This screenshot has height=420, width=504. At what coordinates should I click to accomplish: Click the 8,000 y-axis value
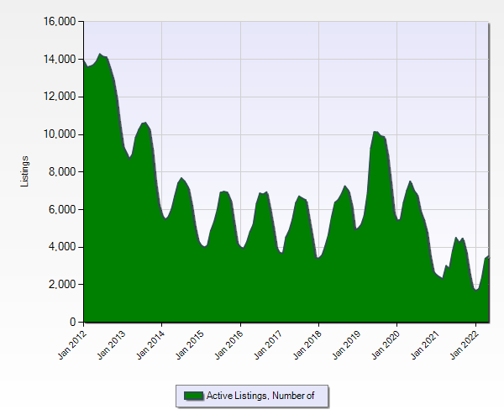click(x=62, y=172)
